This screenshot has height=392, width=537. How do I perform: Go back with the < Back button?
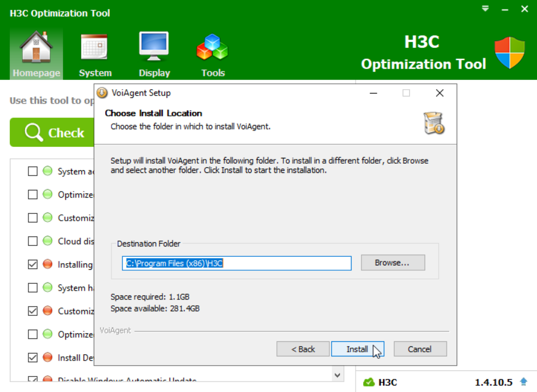coord(303,349)
